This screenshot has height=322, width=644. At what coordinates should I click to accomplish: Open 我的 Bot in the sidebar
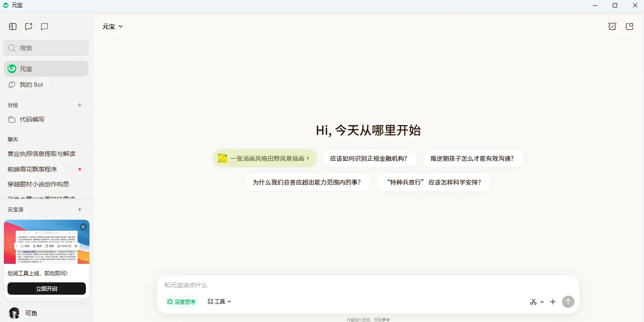(x=46, y=85)
